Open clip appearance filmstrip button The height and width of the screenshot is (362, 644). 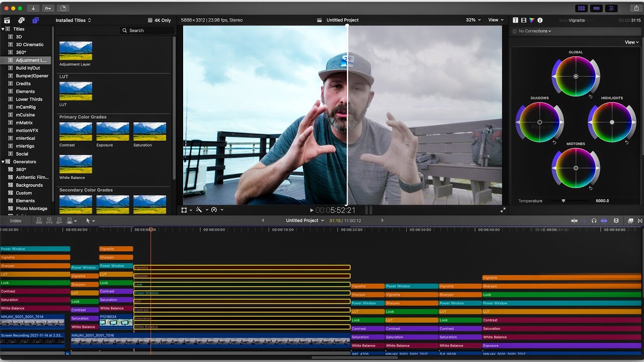coord(617,221)
